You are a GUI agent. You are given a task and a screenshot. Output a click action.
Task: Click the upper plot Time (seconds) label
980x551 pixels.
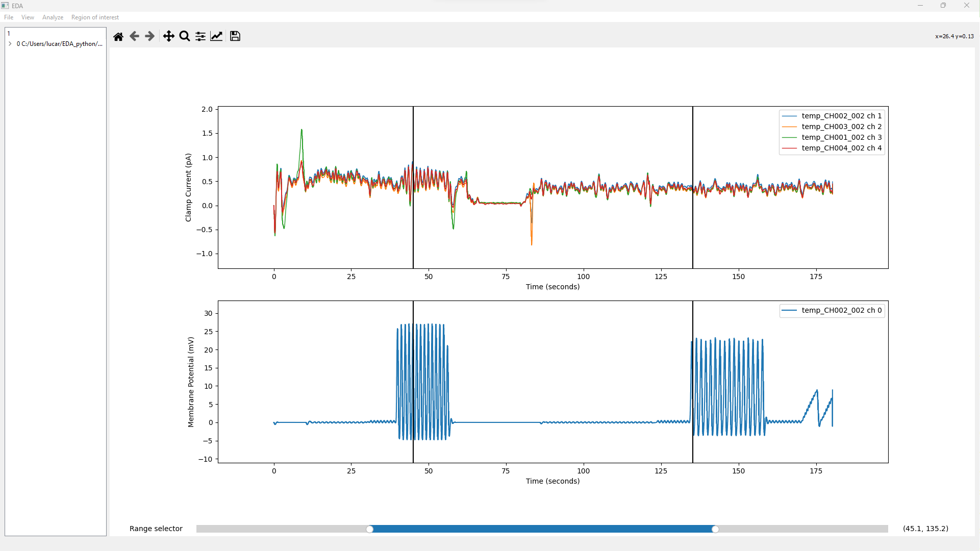click(x=552, y=287)
